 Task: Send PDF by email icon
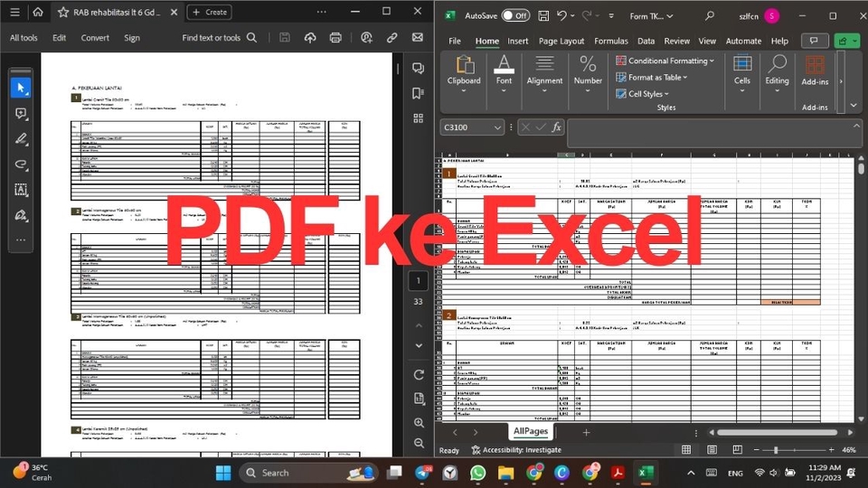pyautogui.click(x=418, y=37)
